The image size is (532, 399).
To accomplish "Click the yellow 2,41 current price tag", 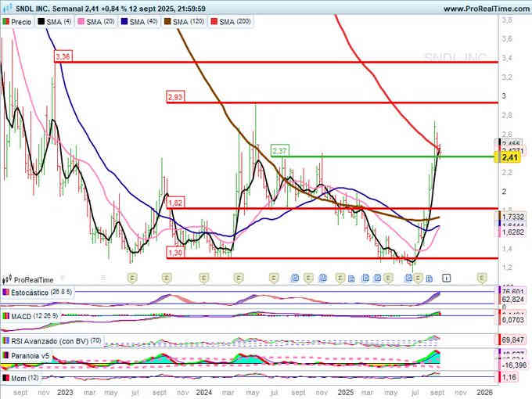I will click(x=508, y=157).
